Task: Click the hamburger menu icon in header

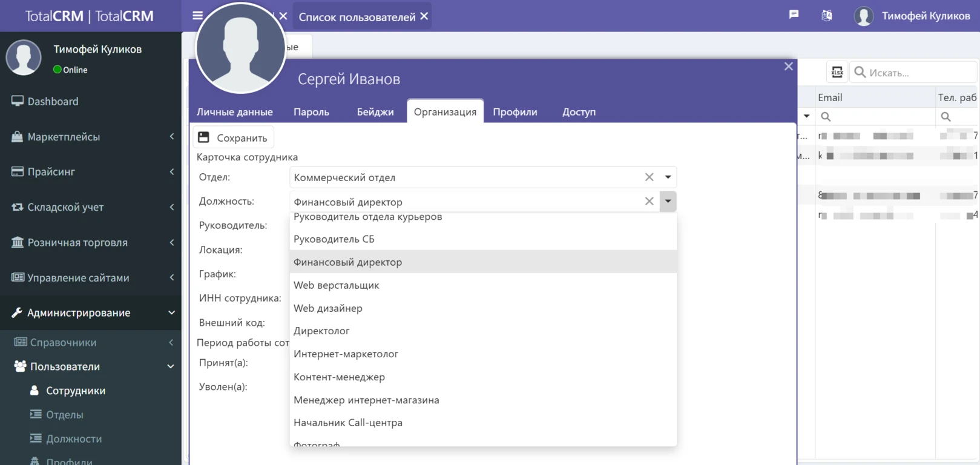Action: [197, 16]
